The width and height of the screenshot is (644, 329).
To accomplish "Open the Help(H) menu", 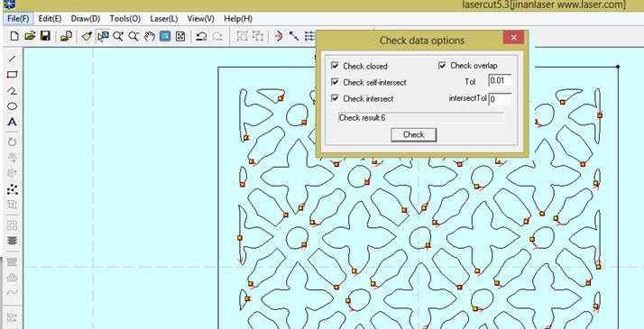I will [238, 18].
